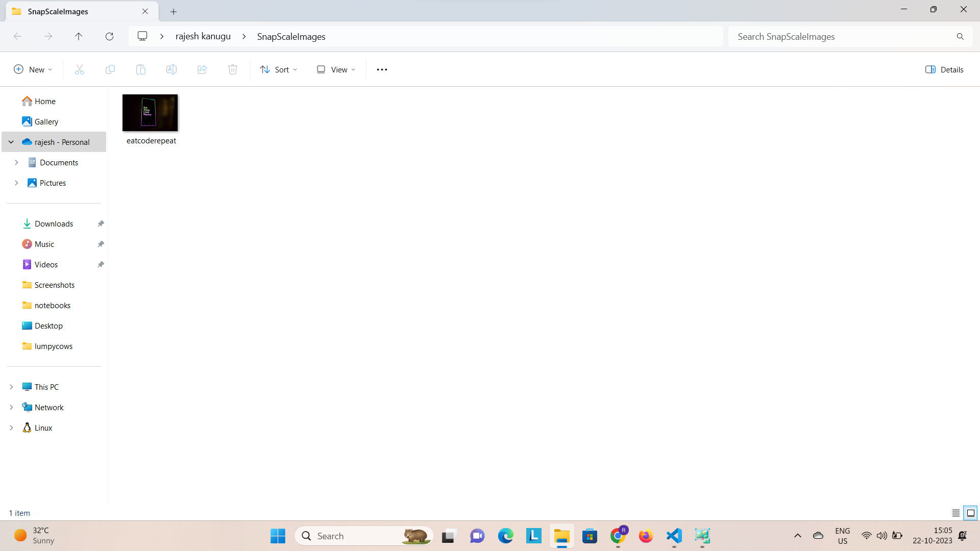Open Visual Studio Code from taskbar
980x551 pixels.
tap(674, 536)
